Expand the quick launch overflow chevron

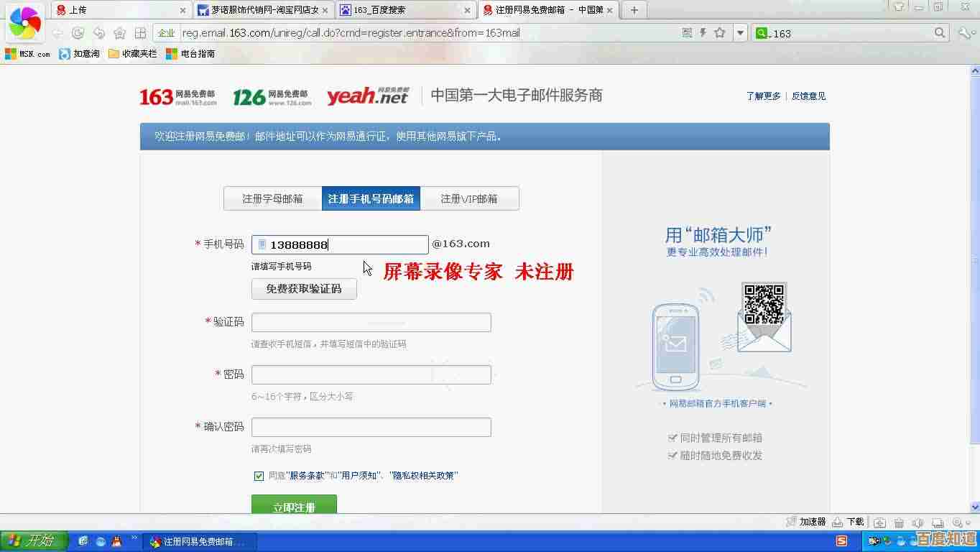134,538
